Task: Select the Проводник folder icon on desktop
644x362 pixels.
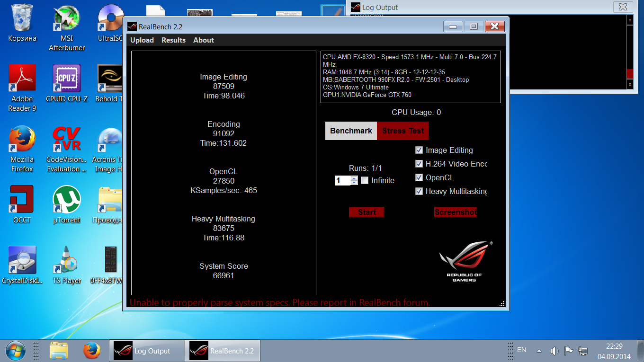Action: 108,204
